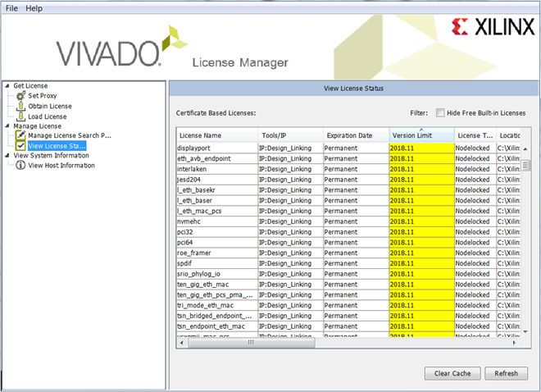Select Set Proxy in the tree
This screenshot has width=541, height=392.
[x=42, y=96]
